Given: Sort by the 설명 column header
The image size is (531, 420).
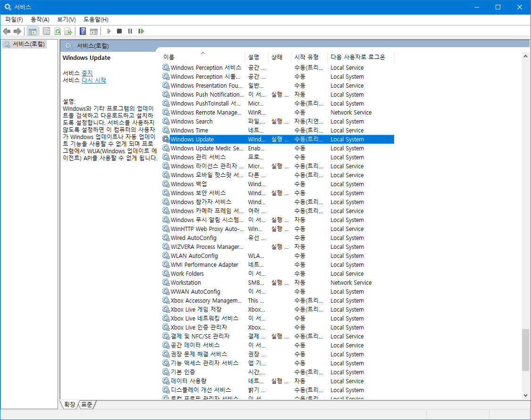Looking at the screenshot, I should point(257,57).
